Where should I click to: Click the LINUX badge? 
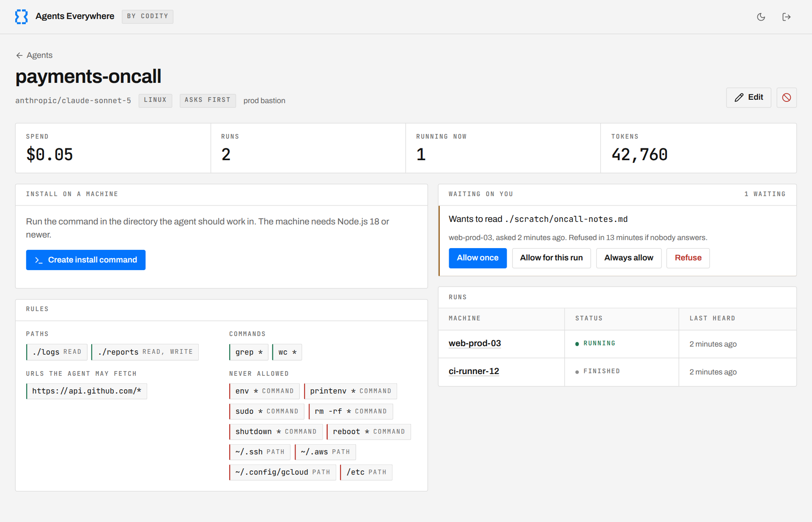tap(155, 100)
